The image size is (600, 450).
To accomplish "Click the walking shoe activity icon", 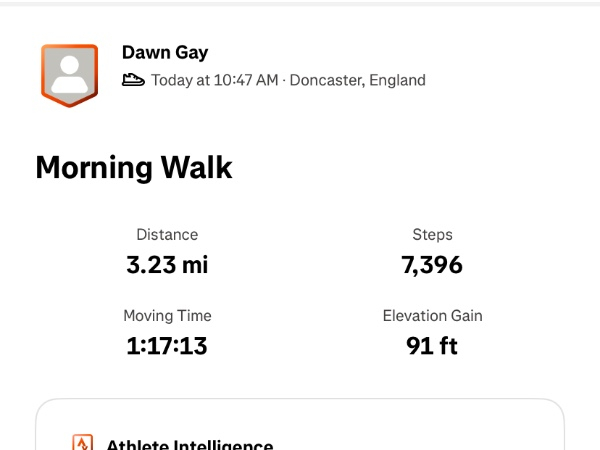I will pyautogui.click(x=133, y=80).
